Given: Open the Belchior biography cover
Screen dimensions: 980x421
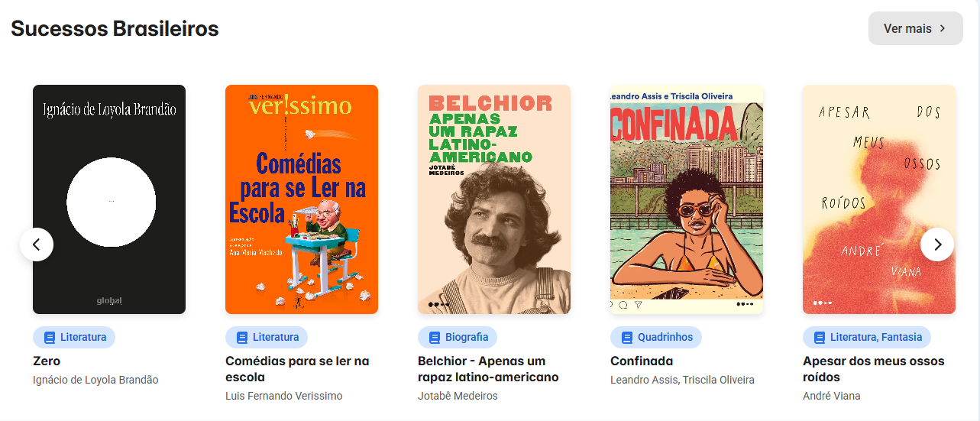Looking at the screenshot, I should click(494, 199).
